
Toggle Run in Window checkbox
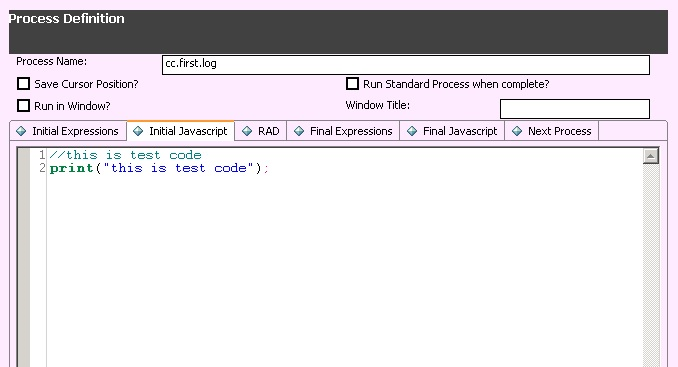click(23, 106)
